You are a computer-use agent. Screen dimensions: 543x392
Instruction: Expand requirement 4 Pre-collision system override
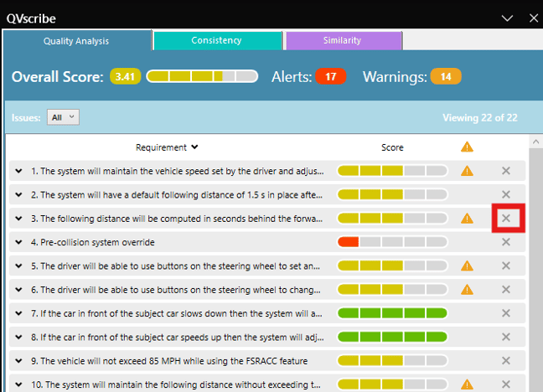click(18, 242)
